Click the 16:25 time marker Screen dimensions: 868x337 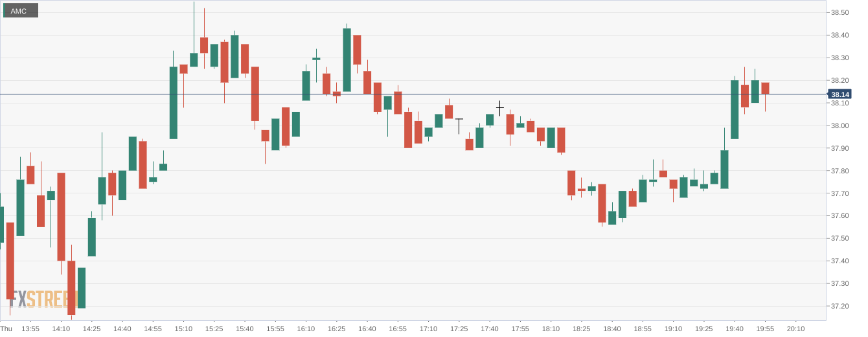[336, 329]
